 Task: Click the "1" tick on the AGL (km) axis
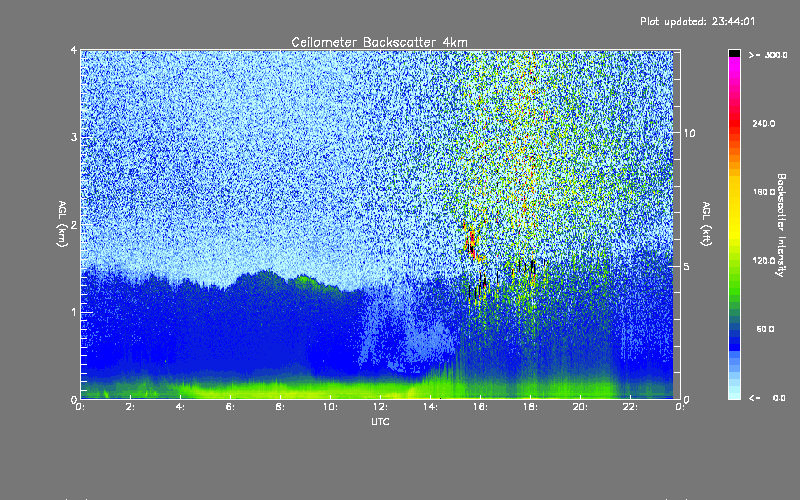pyautogui.click(x=74, y=312)
